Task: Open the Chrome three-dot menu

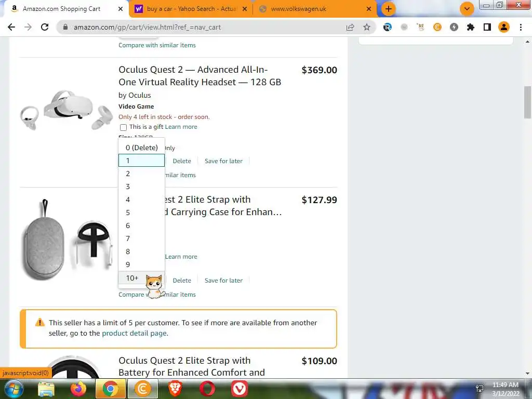Action: point(521,27)
